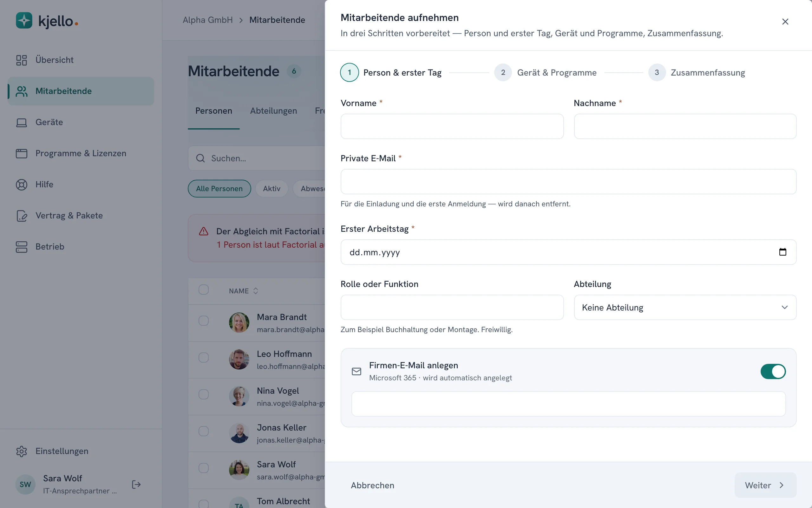This screenshot has height=508, width=812.
Task: Click Leo Hoffmann's avatar photo
Action: 239,359
